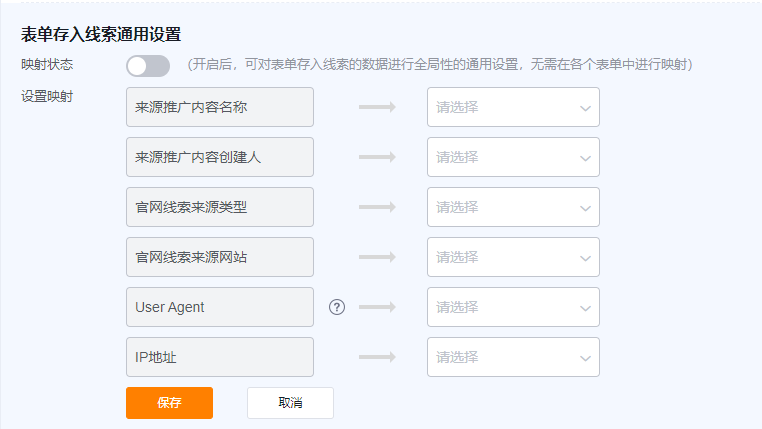The image size is (762, 429).
Task: Click the User Agent source field
Action: click(x=220, y=307)
